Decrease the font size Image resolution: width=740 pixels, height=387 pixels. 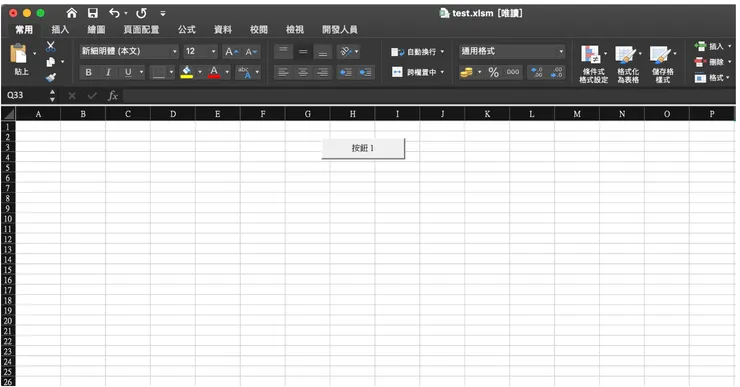pyautogui.click(x=251, y=51)
